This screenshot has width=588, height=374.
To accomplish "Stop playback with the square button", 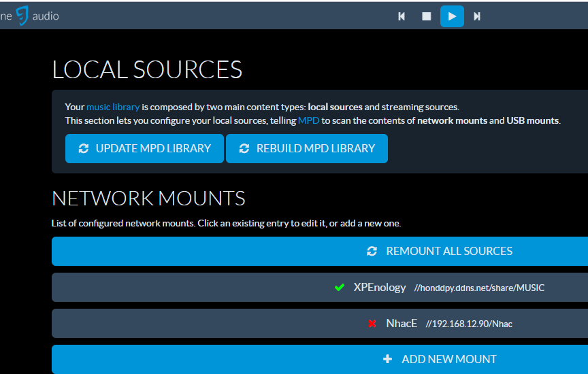I will click(x=427, y=16).
